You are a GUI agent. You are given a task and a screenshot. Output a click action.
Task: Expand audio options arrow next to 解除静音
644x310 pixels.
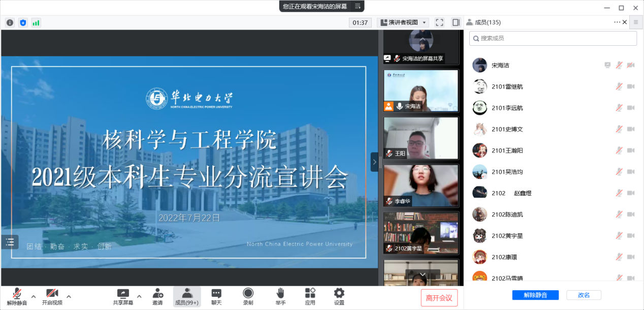34,296
